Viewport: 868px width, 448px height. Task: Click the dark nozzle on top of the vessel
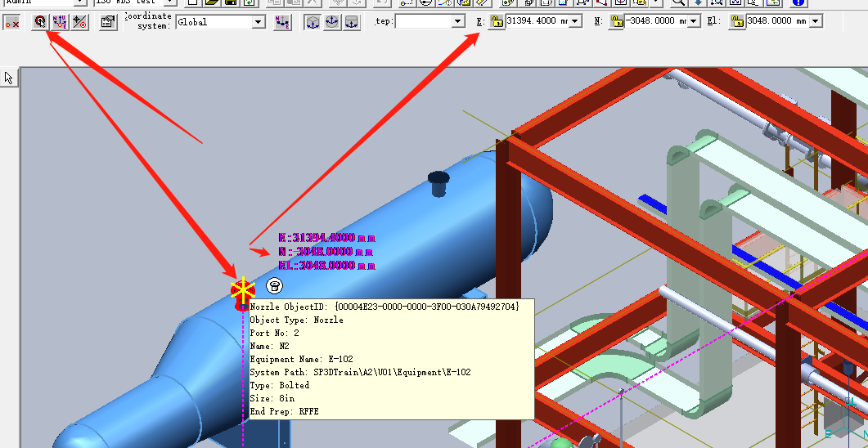click(438, 183)
